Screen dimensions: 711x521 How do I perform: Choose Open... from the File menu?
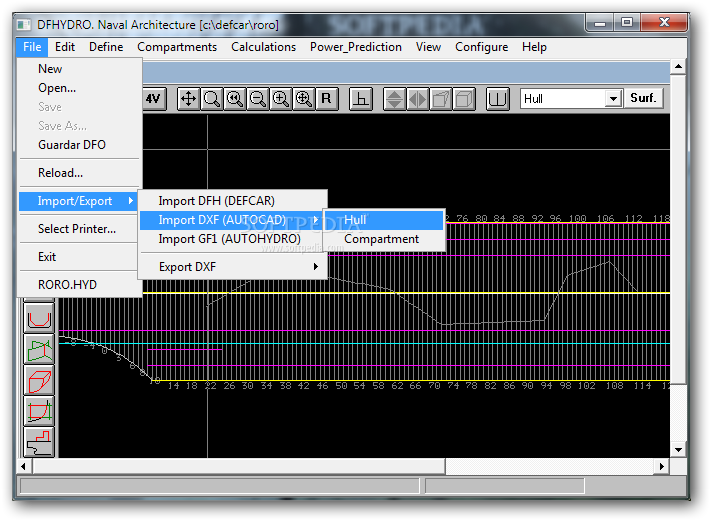[x=78, y=88]
